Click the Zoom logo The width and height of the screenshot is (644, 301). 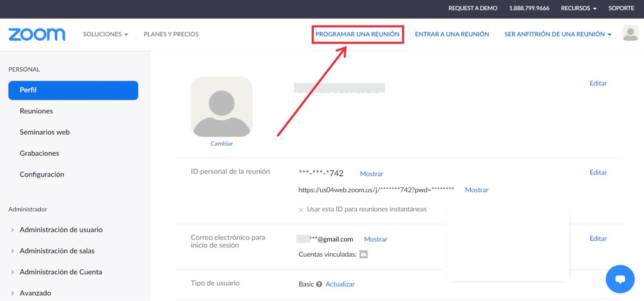click(37, 34)
